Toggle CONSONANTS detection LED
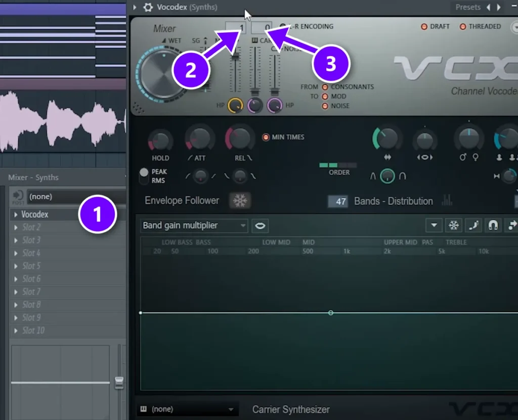Viewport: 518px width, 420px height. coord(325,87)
